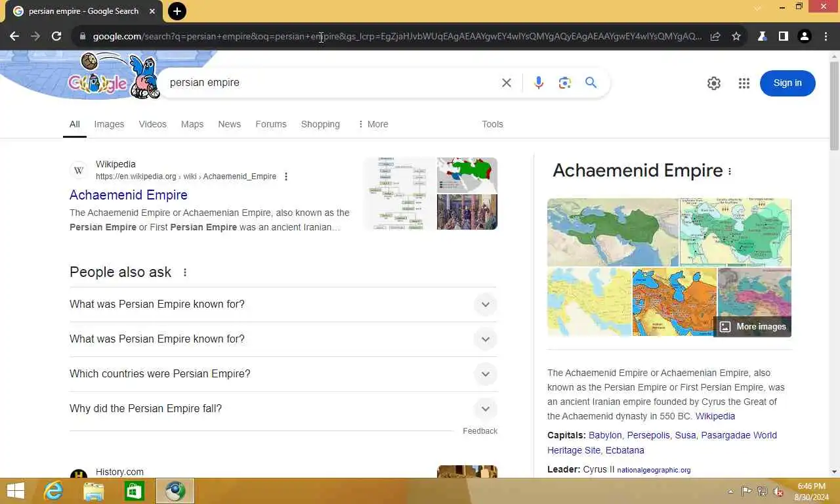Clear the search box with the X icon
Image resolution: width=840 pixels, height=504 pixels.
point(507,83)
